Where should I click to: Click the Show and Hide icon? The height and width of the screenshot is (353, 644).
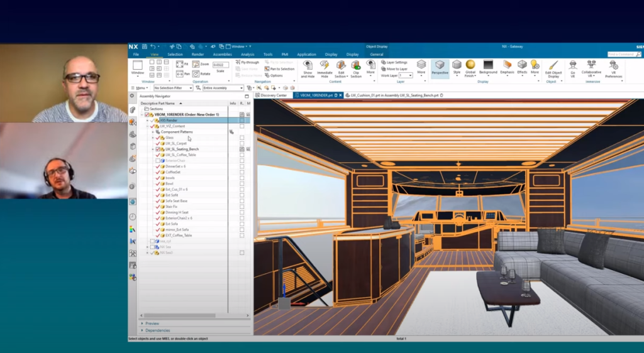click(x=308, y=66)
